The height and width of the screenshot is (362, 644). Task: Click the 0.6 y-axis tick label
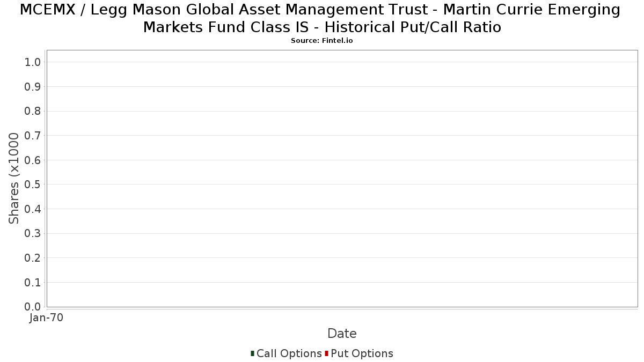pyautogui.click(x=33, y=160)
